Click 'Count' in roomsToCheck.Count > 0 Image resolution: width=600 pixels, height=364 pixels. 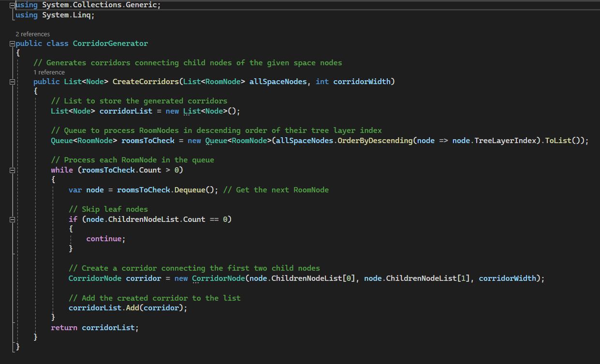click(x=150, y=170)
